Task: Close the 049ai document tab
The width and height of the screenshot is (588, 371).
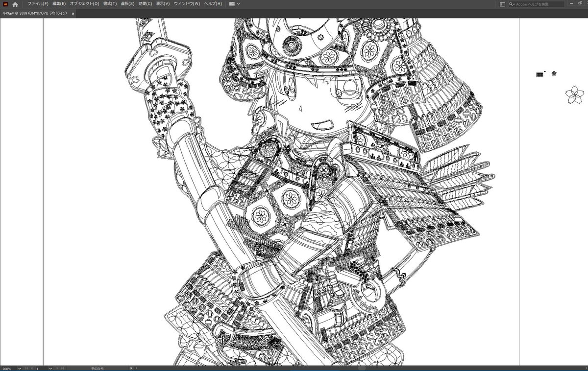Action: [73, 13]
